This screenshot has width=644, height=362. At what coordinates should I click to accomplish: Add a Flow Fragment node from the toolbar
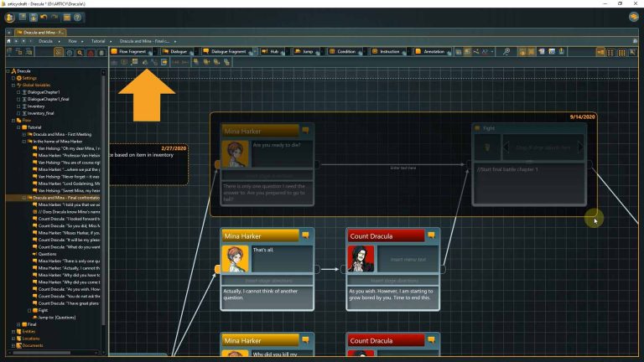click(129, 51)
